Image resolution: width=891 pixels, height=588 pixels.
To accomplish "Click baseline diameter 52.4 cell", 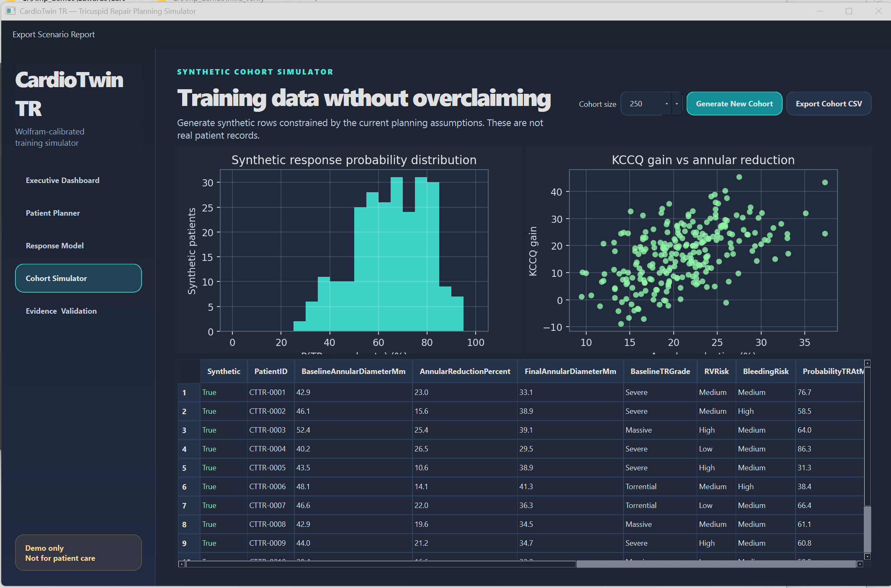I will click(x=353, y=430).
